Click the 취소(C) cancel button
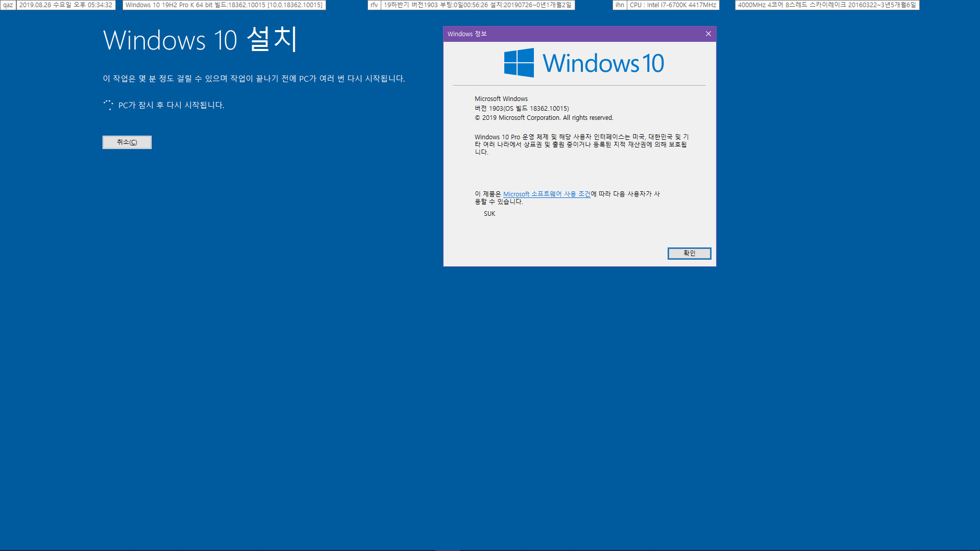This screenshot has width=980, height=551. 127,142
